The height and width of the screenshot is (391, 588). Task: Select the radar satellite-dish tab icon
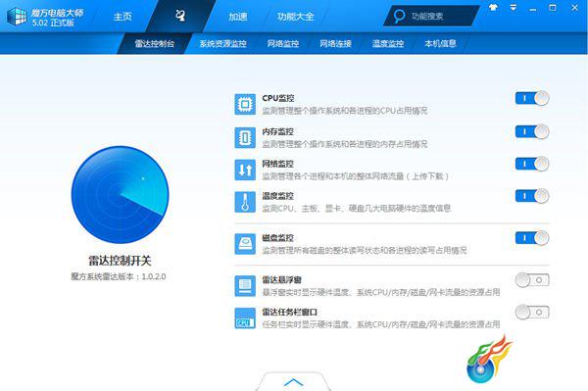pos(180,16)
